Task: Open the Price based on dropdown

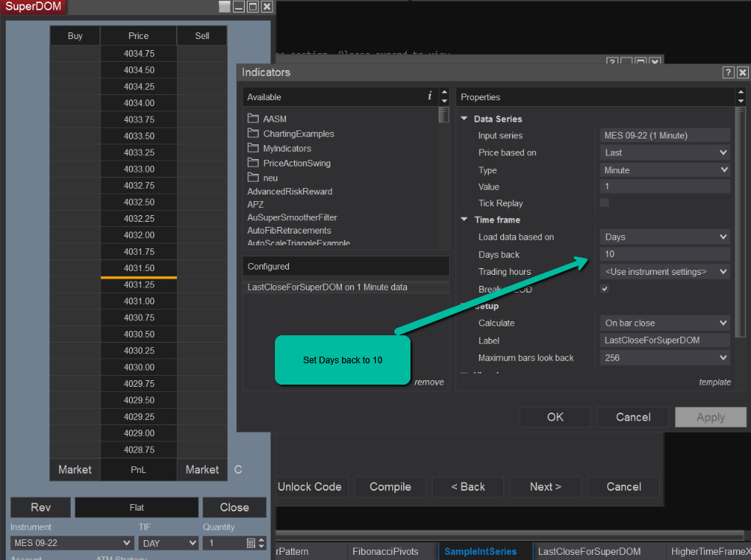Action: click(x=665, y=153)
